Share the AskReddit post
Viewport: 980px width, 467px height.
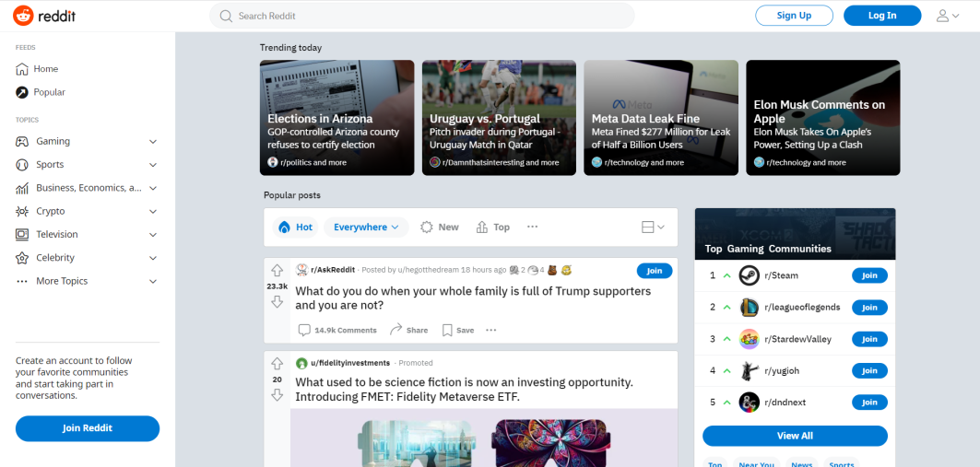[408, 330]
